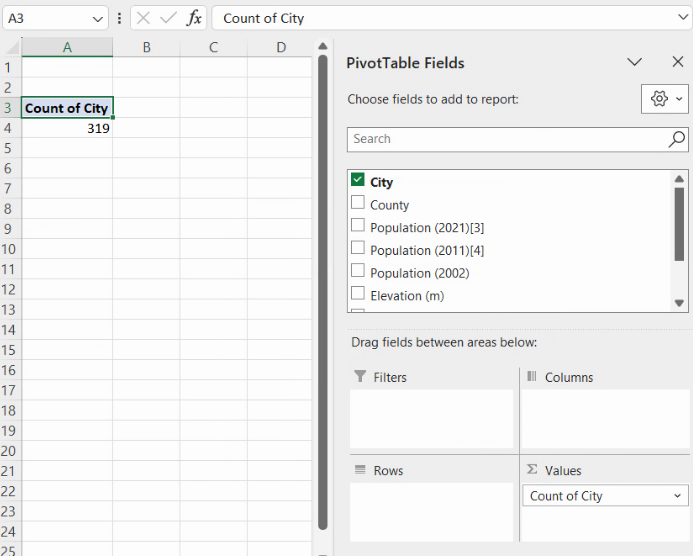
Task: Open PivotTable Fields task pane options chevron
Action: [634, 62]
